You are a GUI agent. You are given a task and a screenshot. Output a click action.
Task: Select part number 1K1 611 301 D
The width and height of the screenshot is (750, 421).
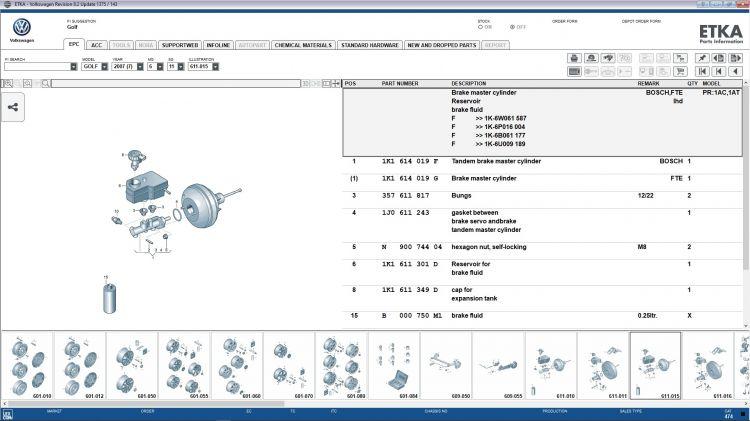410,264
